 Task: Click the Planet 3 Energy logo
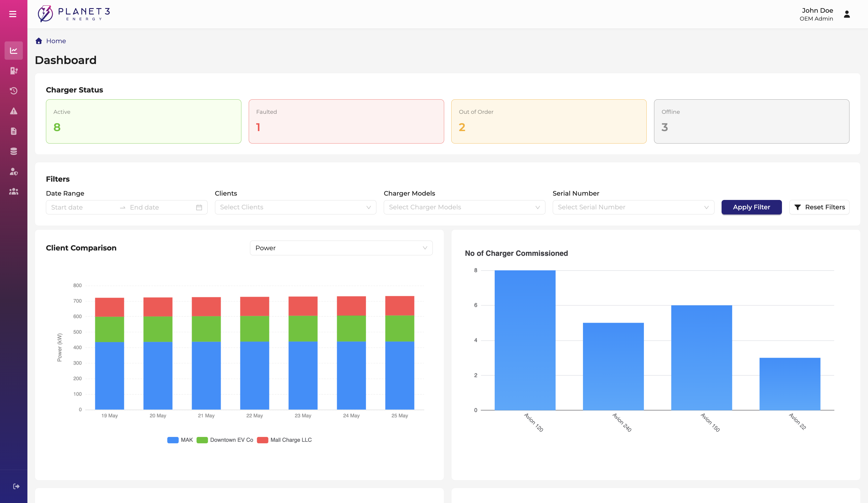coord(74,14)
